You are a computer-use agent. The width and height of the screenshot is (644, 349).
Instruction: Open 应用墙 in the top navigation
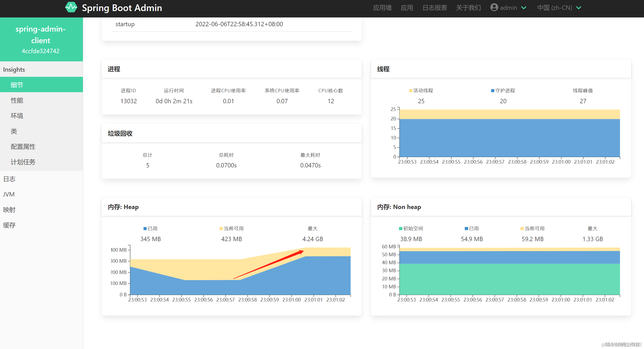pos(382,8)
